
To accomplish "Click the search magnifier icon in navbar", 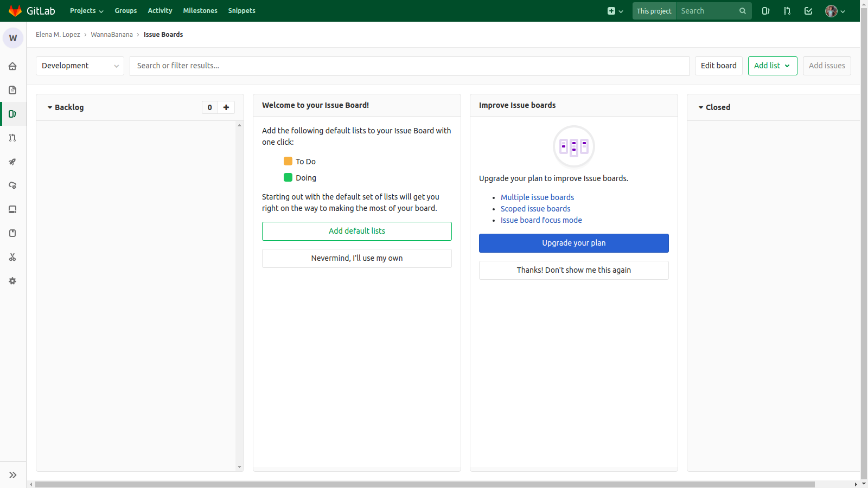I will (x=743, y=11).
